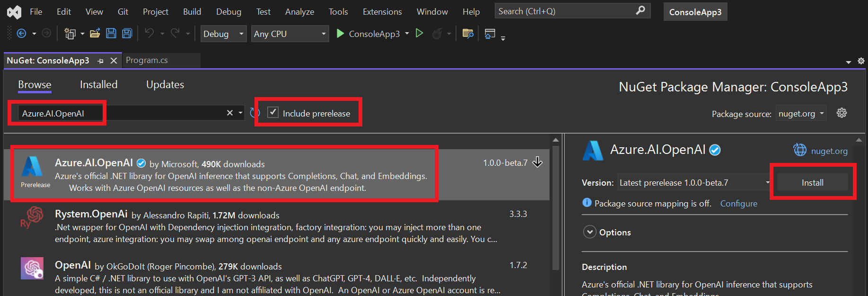Click Azure.AI.OpenAI logo in details pane
The width and height of the screenshot is (868, 296).
pyautogui.click(x=593, y=151)
